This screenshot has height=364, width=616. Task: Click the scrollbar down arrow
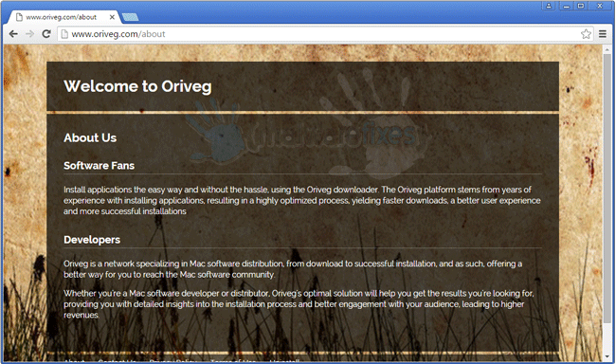[x=607, y=357]
